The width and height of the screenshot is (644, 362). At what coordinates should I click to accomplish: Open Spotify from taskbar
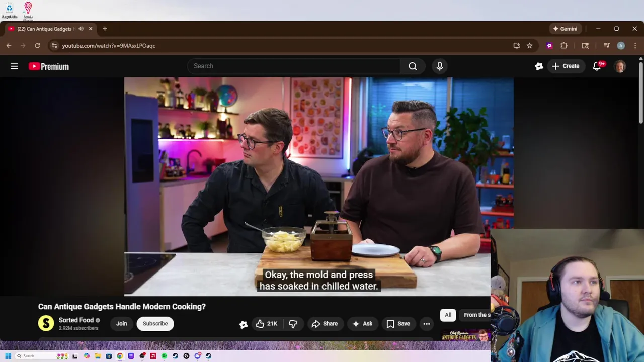tap(164, 356)
